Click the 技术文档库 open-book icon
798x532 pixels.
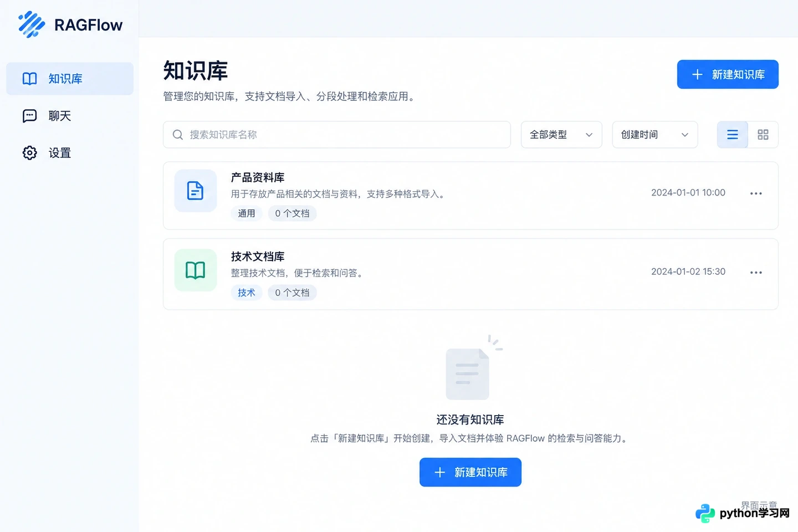pos(196,270)
